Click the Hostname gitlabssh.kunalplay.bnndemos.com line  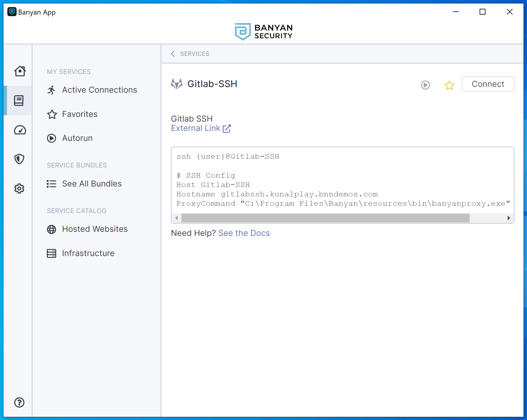coord(277,194)
